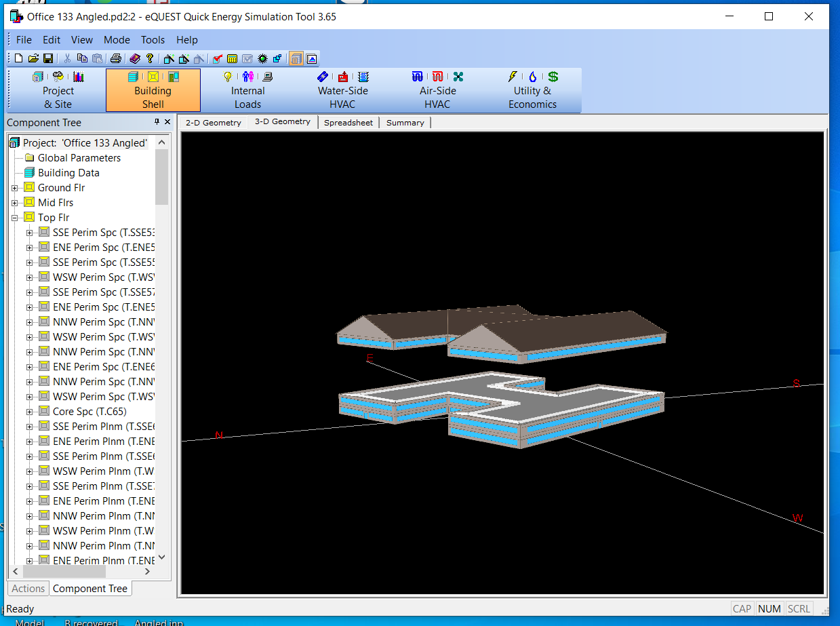Switch to the Summary tab
The height and width of the screenshot is (626, 840).
405,123
